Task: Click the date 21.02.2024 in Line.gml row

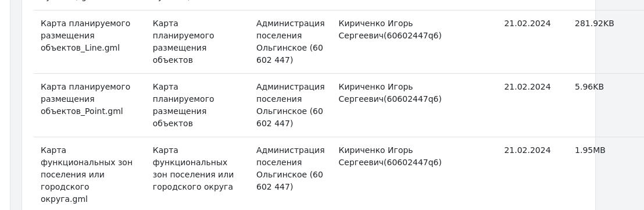Action: point(527,23)
